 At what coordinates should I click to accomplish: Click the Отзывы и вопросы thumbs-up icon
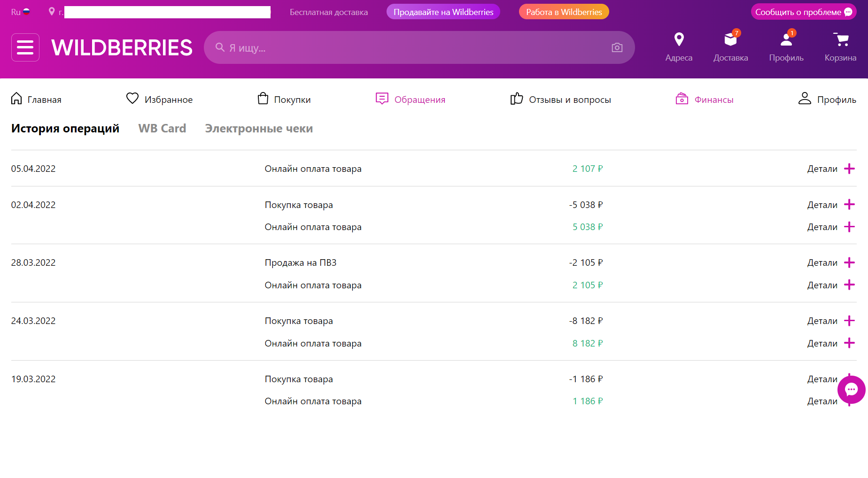pos(517,99)
